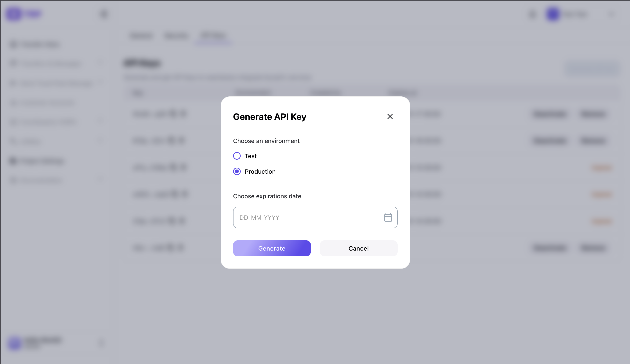The height and width of the screenshot is (364, 630).
Task: Click the blurred button above the keys table
Action: 592,68
